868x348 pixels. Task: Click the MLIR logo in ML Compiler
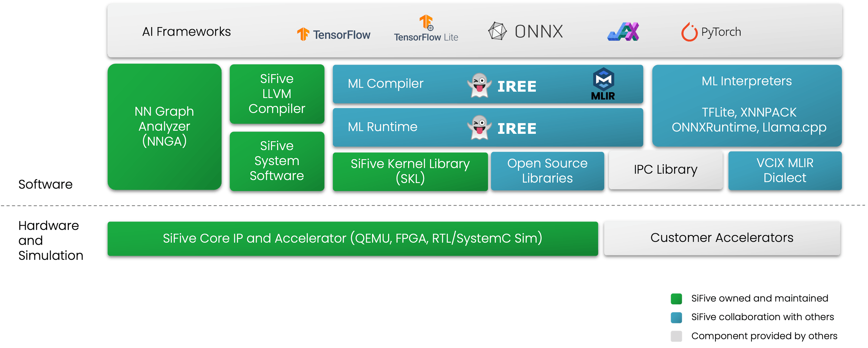point(603,84)
